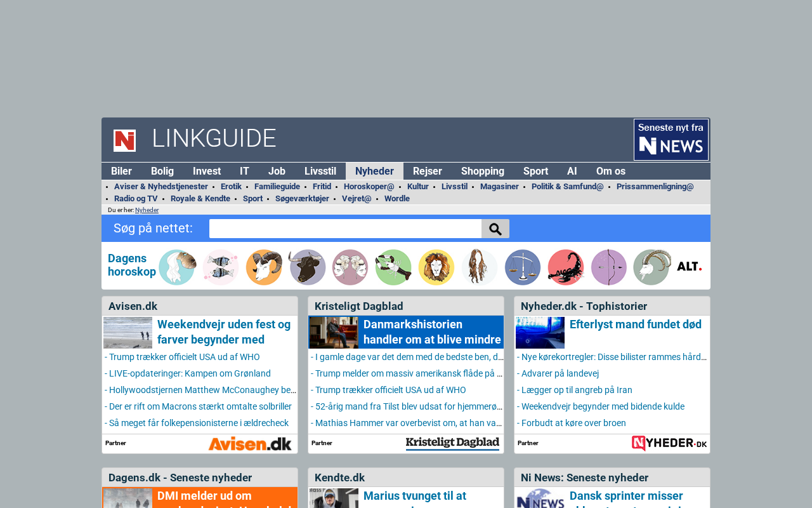Switch to the Livsstil main tab
Viewport: 812px width, 508px height.
[x=320, y=171]
